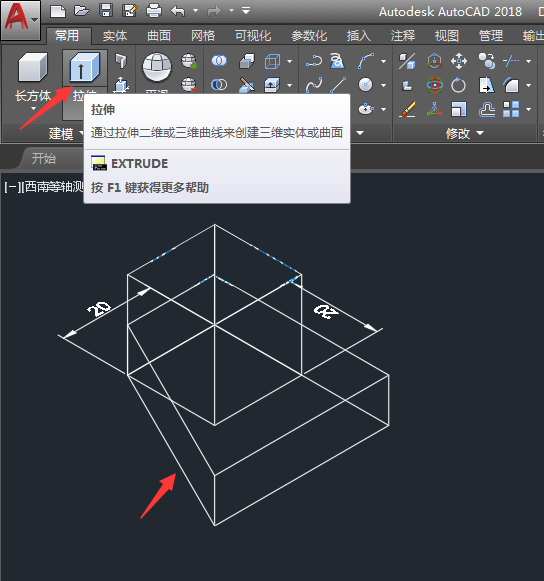544x581 pixels.
Task: Click the Erase tool brush icon
Action: [x=407, y=109]
